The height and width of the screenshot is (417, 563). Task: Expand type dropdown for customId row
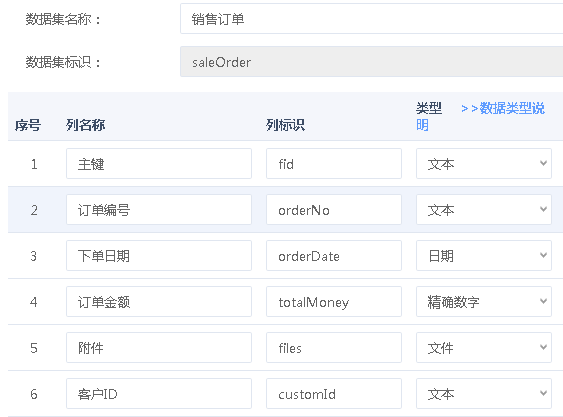click(484, 394)
